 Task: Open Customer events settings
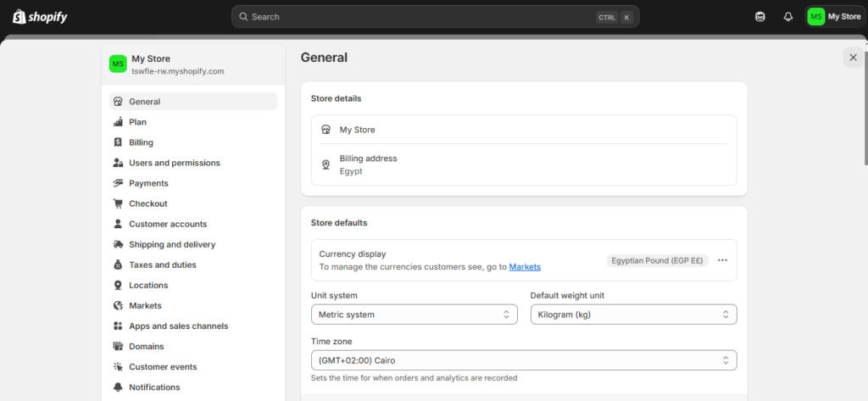tap(193, 366)
